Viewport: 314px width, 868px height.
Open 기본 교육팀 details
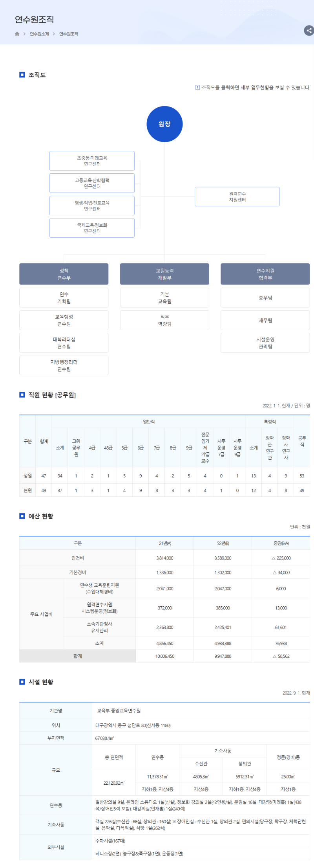click(164, 298)
